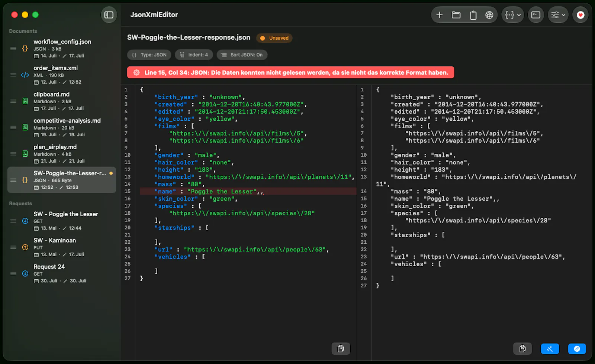Open SW - Kaminoan request
The height and width of the screenshot is (364, 595).
[62, 247]
